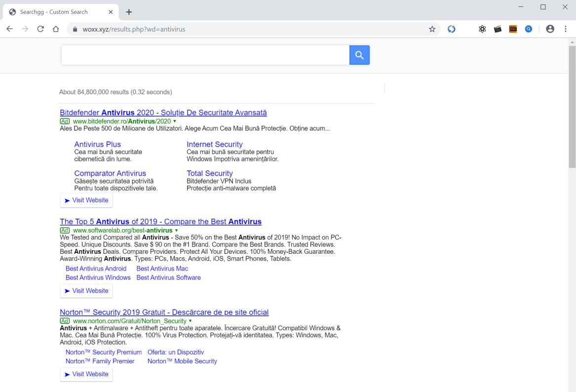The height and width of the screenshot is (392, 576).
Task: Expand the norton.com ad dropdown arrow
Action: (x=191, y=321)
